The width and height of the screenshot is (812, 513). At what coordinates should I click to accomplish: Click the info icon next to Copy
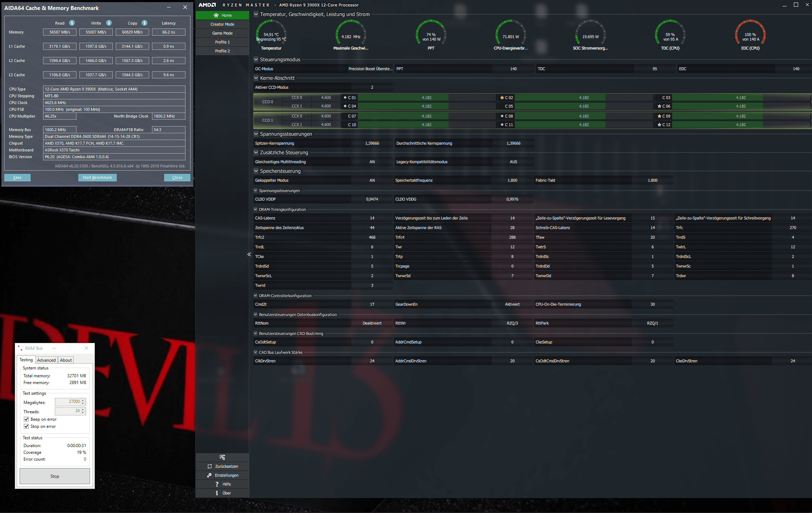tap(145, 23)
